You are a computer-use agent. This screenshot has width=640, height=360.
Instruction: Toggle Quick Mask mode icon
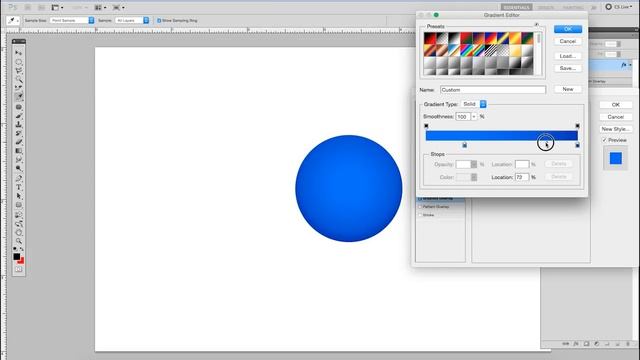tap(18, 269)
